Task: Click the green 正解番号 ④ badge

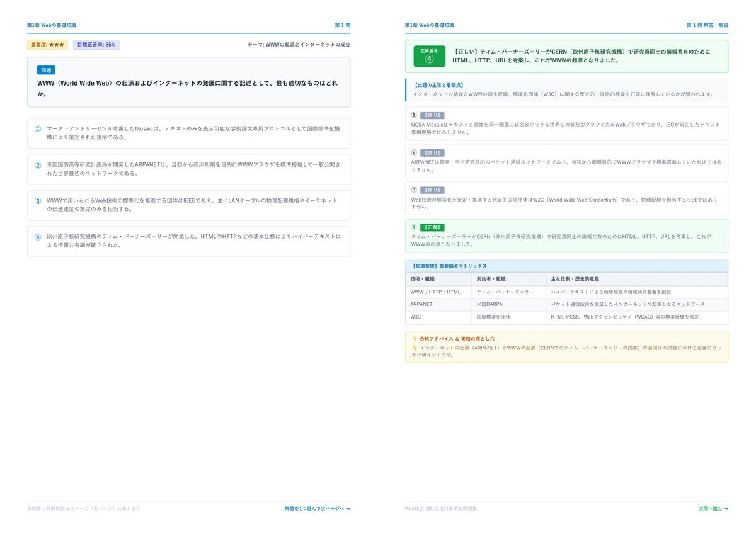Action: (429, 56)
